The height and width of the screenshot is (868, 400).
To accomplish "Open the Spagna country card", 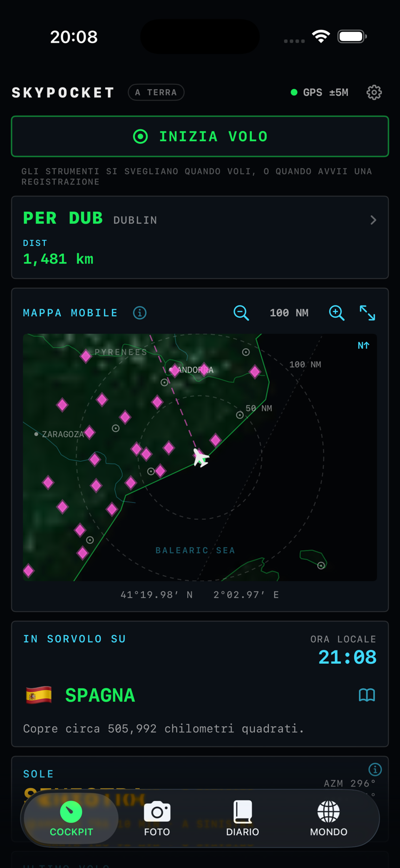I will [x=200, y=684].
